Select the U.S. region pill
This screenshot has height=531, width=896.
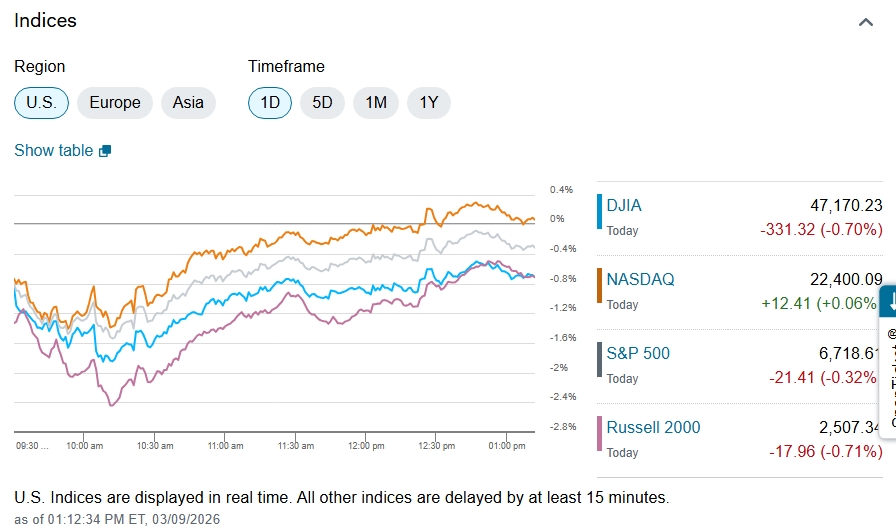pos(41,103)
